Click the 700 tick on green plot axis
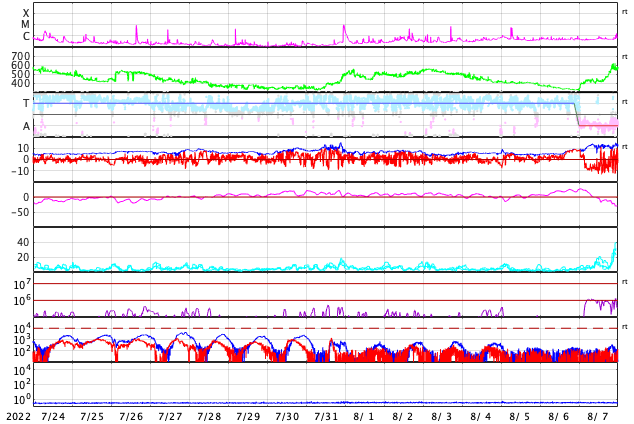634x424 pixels. pyautogui.click(x=21, y=56)
